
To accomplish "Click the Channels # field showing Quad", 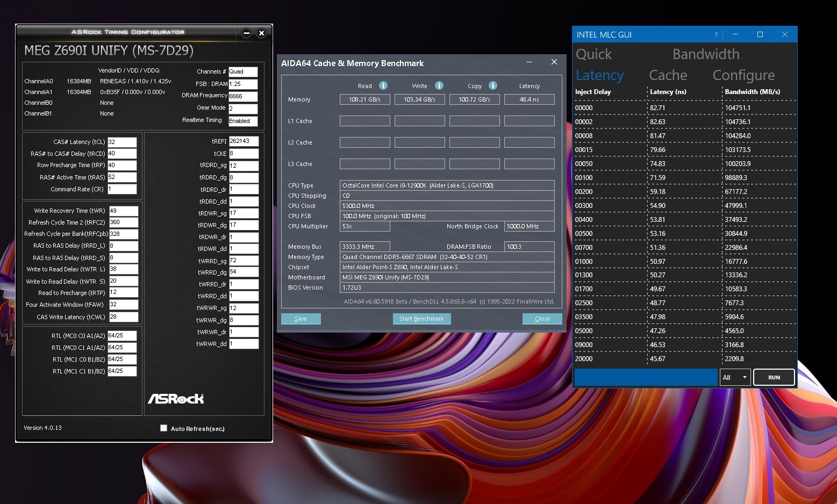I will (243, 71).
